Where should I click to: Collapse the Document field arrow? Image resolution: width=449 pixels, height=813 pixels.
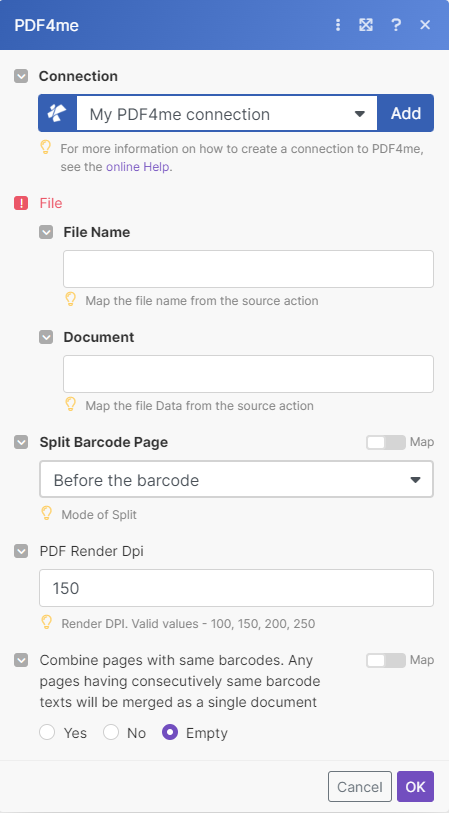coord(46,337)
